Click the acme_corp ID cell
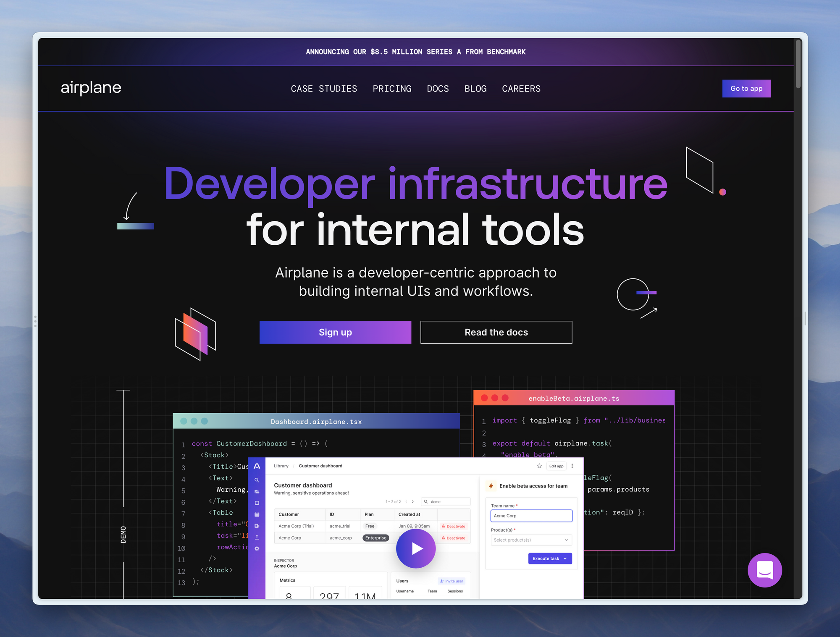Screen dimensions: 840x637 (x=341, y=538)
